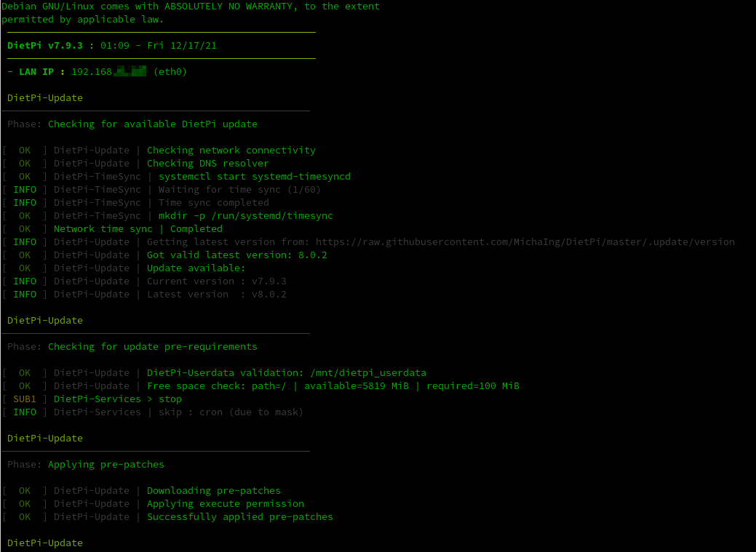Click the '01:09 - Fri 12/17/21' timestamp

pos(159,46)
